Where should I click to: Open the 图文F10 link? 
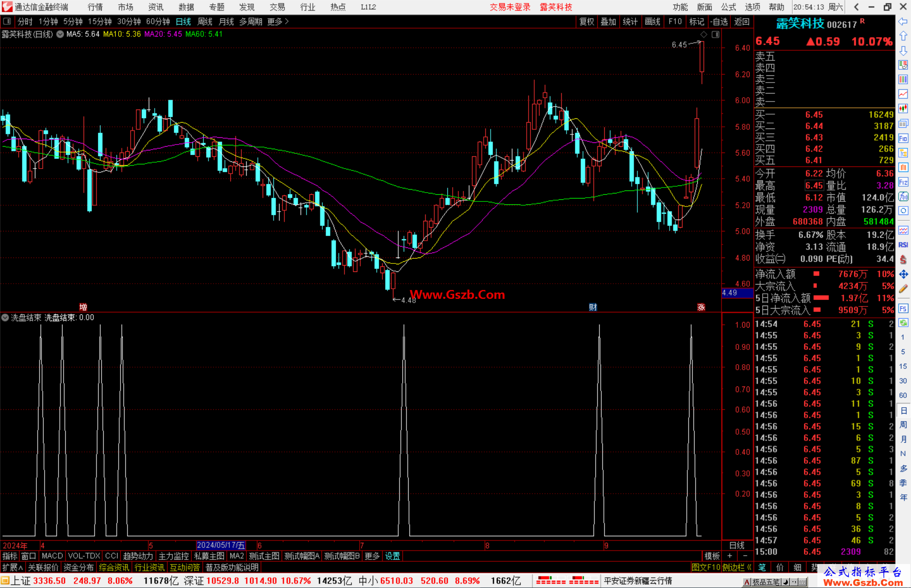pos(706,567)
